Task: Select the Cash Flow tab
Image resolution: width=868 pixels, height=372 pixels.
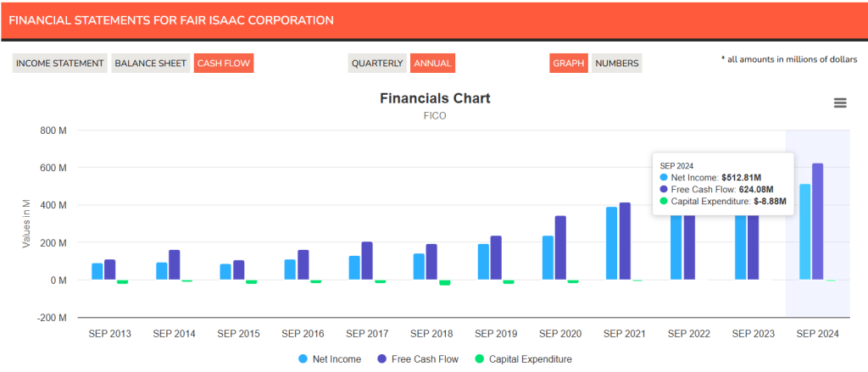Action: pyautogui.click(x=223, y=64)
